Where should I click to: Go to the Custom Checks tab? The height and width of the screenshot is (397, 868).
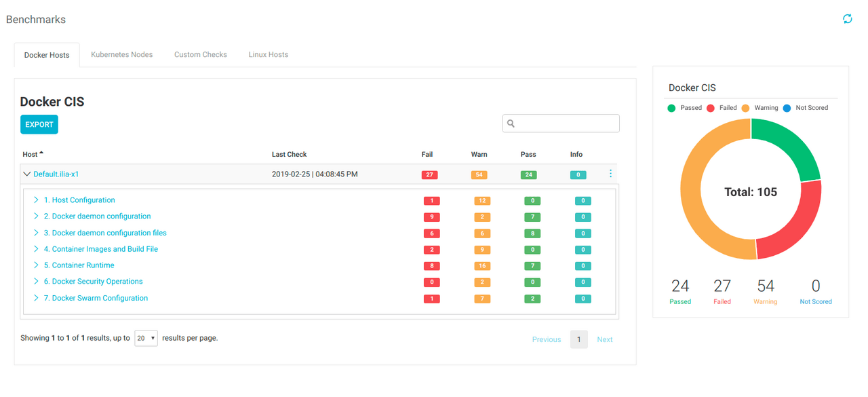pyautogui.click(x=201, y=54)
